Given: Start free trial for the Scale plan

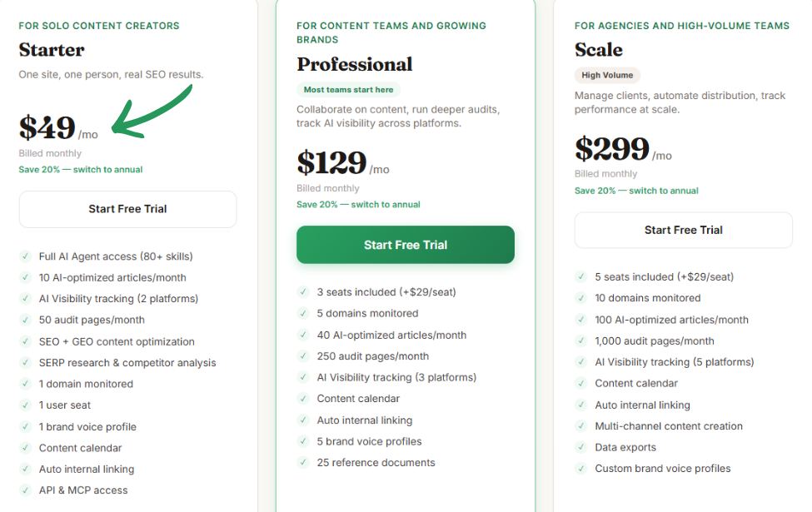Looking at the screenshot, I should coord(683,230).
